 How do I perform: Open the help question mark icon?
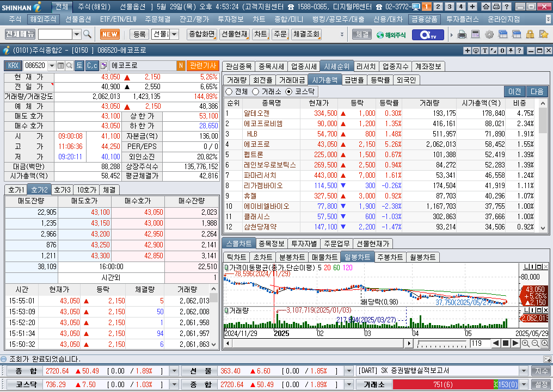pos(506,7)
